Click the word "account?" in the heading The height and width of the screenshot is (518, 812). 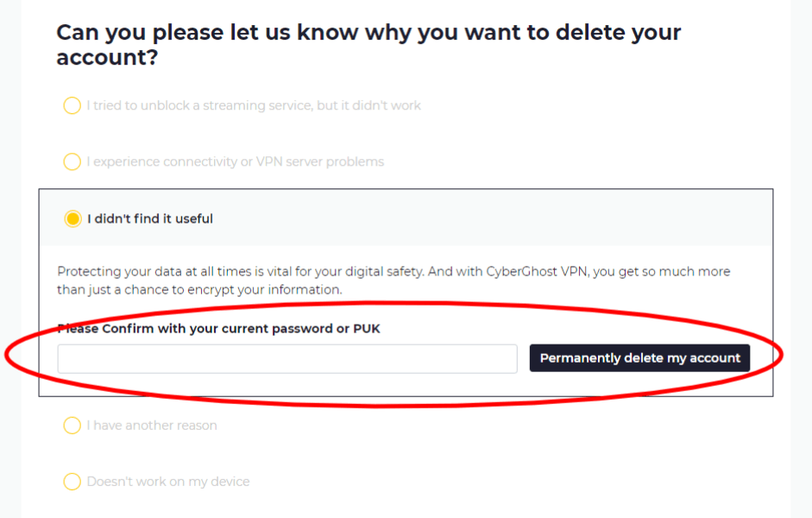[107, 58]
